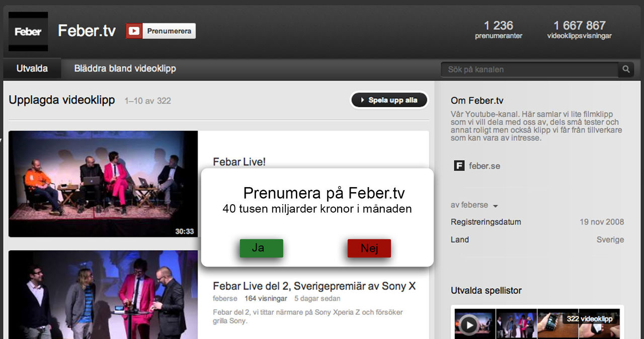
Task: Open the Febar Live thumbnail showing 30:33
Action: (x=103, y=184)
